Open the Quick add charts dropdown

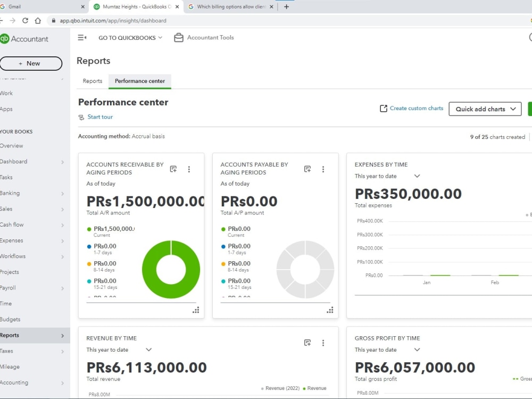tap(485, 109)
